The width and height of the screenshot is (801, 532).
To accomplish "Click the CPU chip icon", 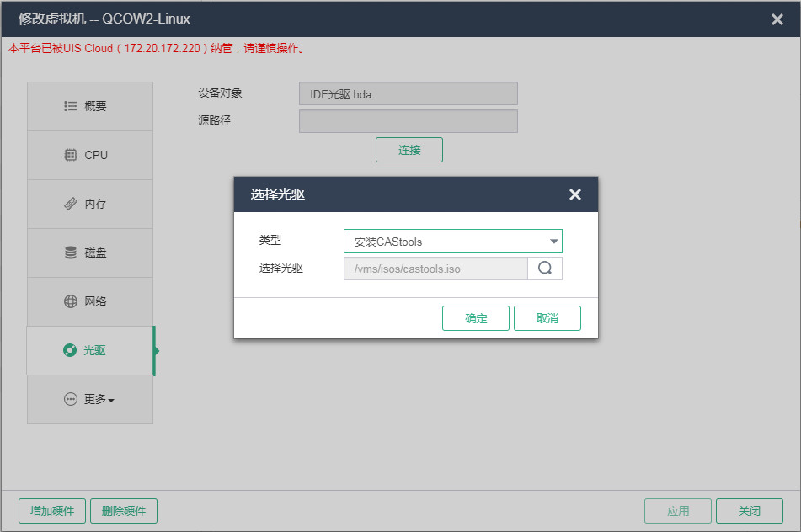I will pyautogui.click(x=71, y=155).
